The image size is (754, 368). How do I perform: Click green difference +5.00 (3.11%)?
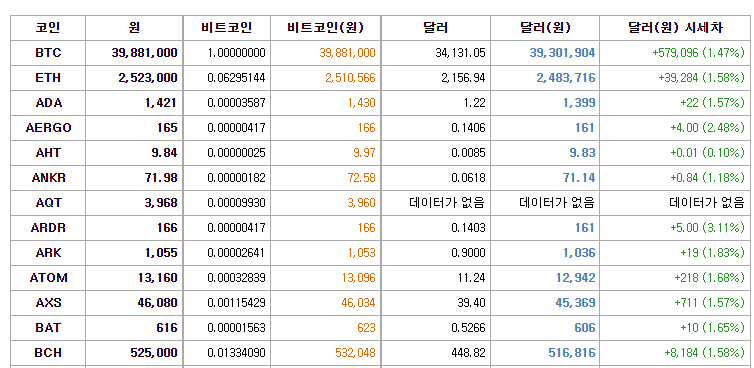(707, 228)
